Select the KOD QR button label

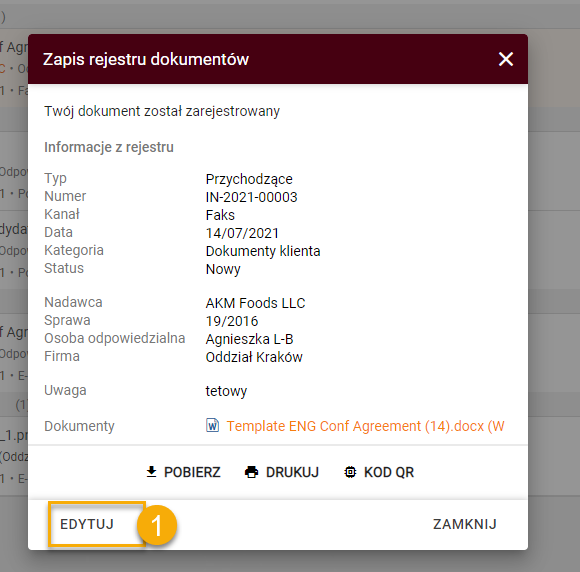pyautogui.click(x=389, y=472)
